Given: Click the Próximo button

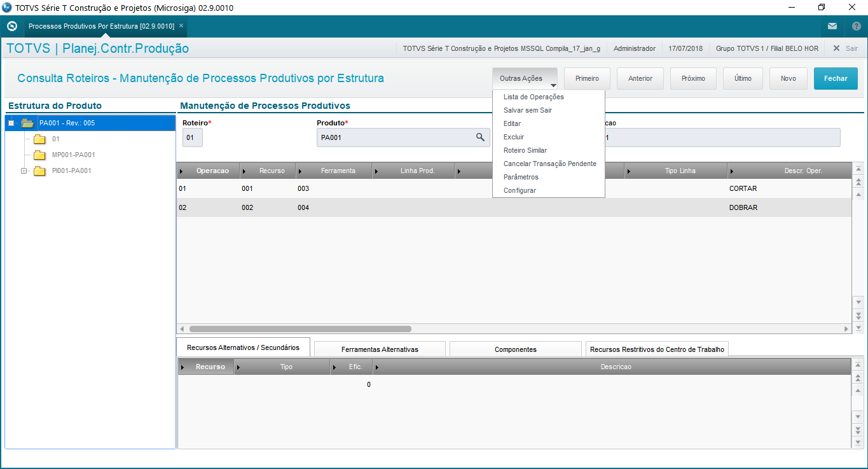Looking at the screenshot, I should coord(693,78).
